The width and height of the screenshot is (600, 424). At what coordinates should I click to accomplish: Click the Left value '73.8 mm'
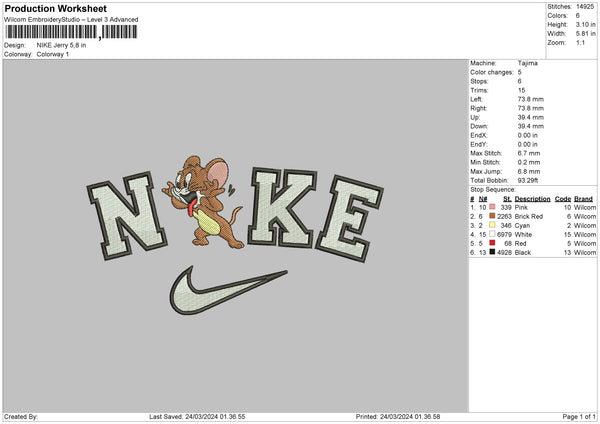tap(531, 99)
